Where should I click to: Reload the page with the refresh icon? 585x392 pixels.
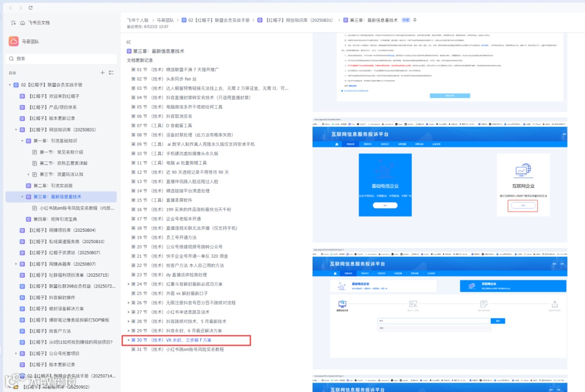pyautogui.click(x=30, y=8)
